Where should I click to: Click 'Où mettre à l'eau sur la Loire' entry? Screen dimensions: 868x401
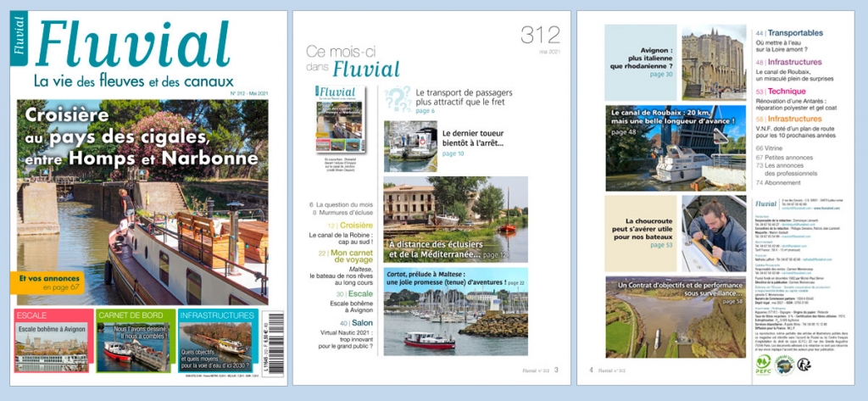tap(782, 46)
